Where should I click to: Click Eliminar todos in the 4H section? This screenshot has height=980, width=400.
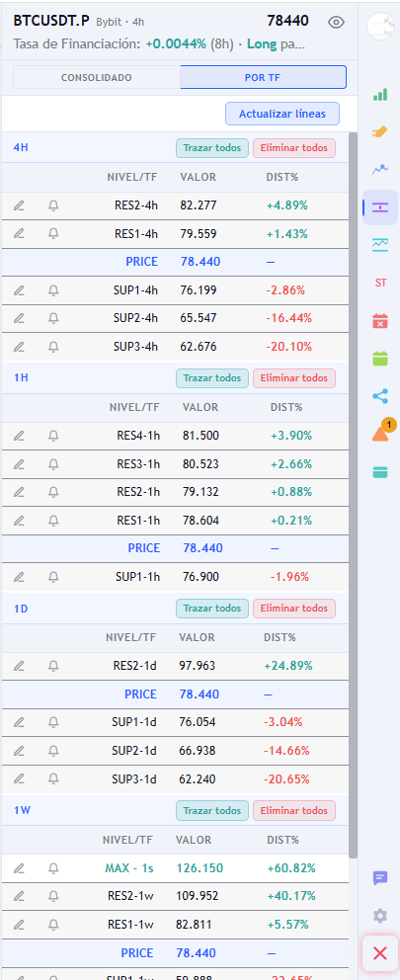293,148
